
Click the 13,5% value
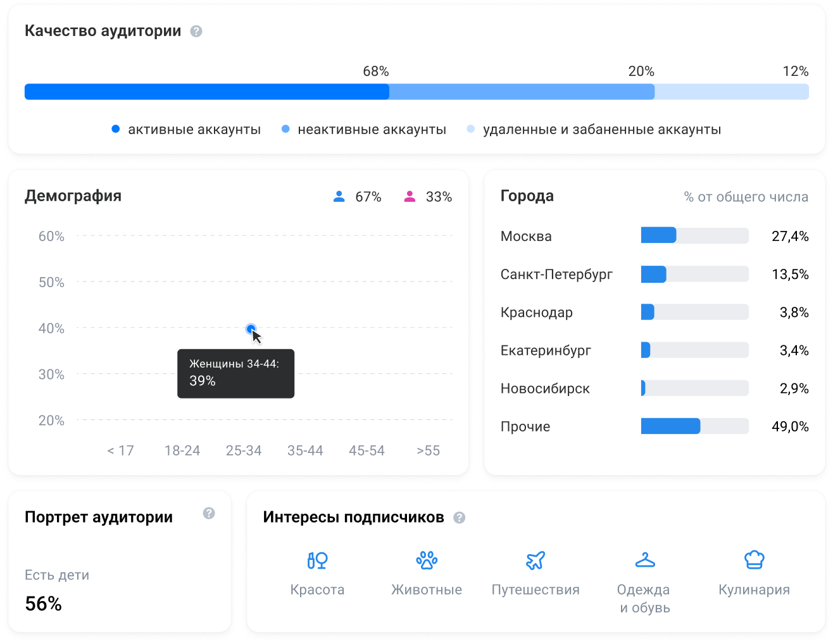pos(790,274)
